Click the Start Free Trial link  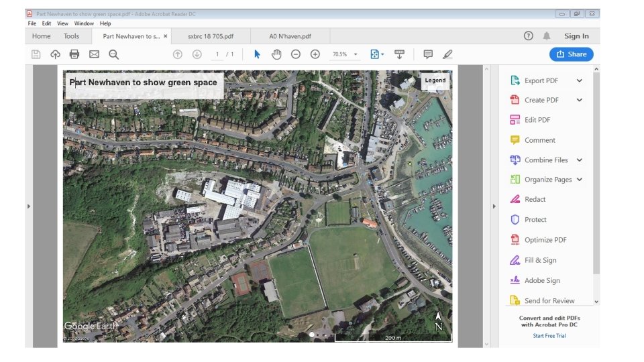[549, 336]
